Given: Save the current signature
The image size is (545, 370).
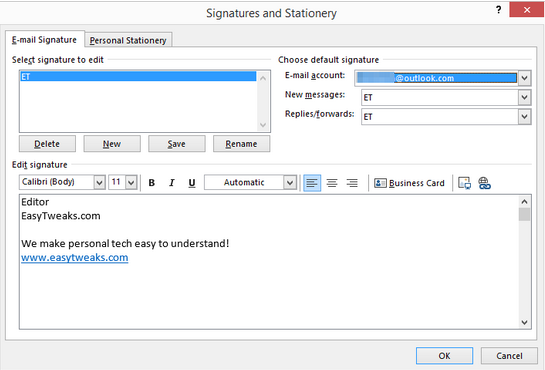Looking at the screenshot, I should (177, 144).
